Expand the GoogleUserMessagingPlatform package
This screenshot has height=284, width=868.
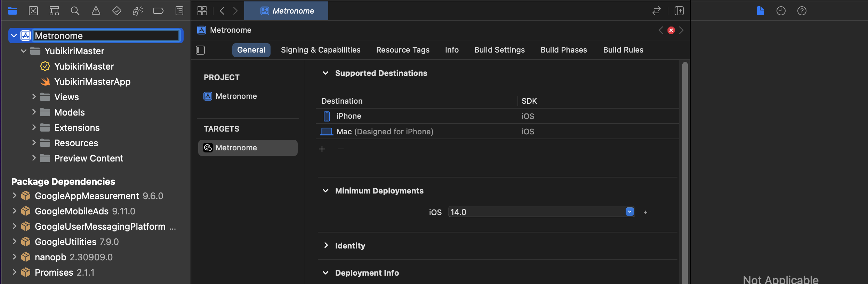tap(14, 226)
